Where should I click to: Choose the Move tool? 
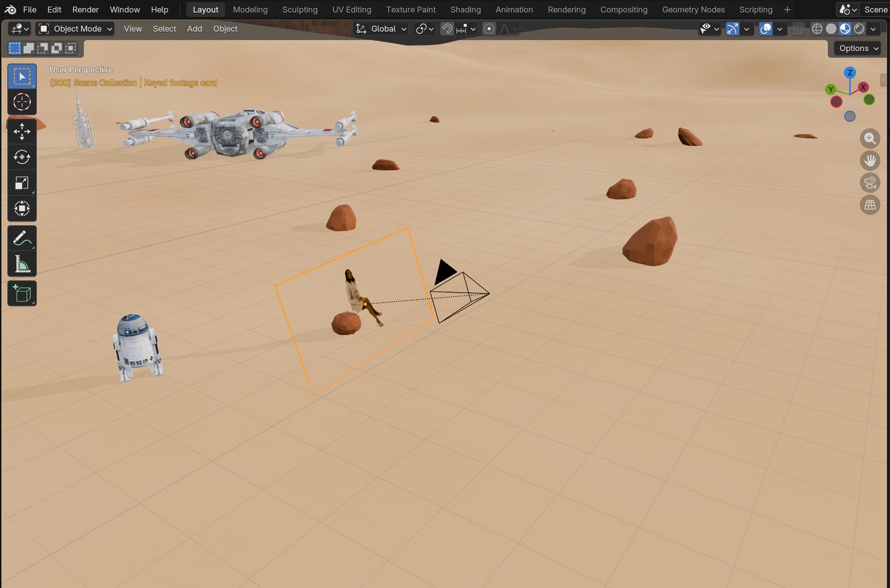point(22,131)
